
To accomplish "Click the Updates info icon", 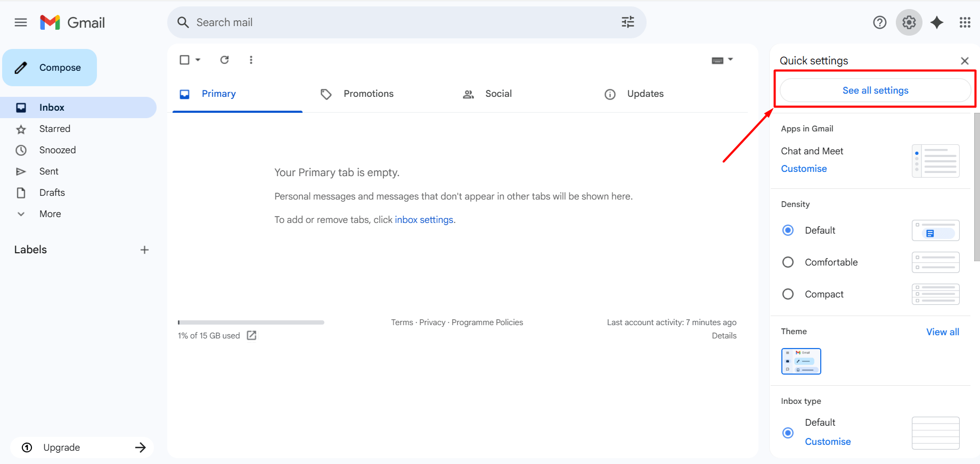I will pyautogui.click(x=610, y=94).
